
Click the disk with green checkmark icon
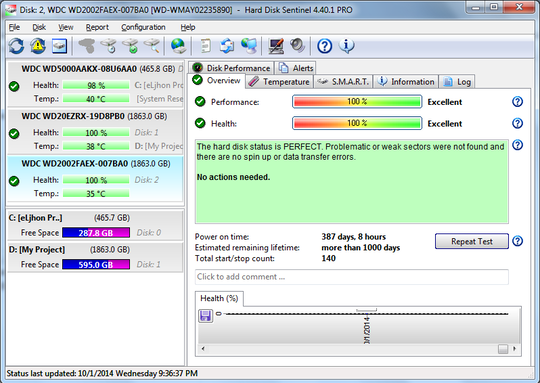(x=131, y=46)
